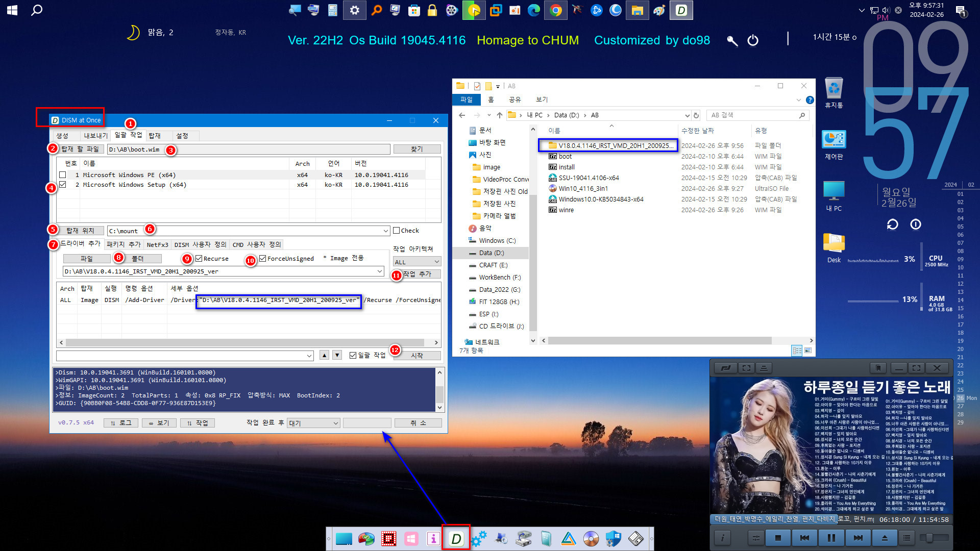Viewport: 980px width, 551px height.
Task: Click the 취 소 cancel button
Action: pyautogui.click(x=418, y=423)
